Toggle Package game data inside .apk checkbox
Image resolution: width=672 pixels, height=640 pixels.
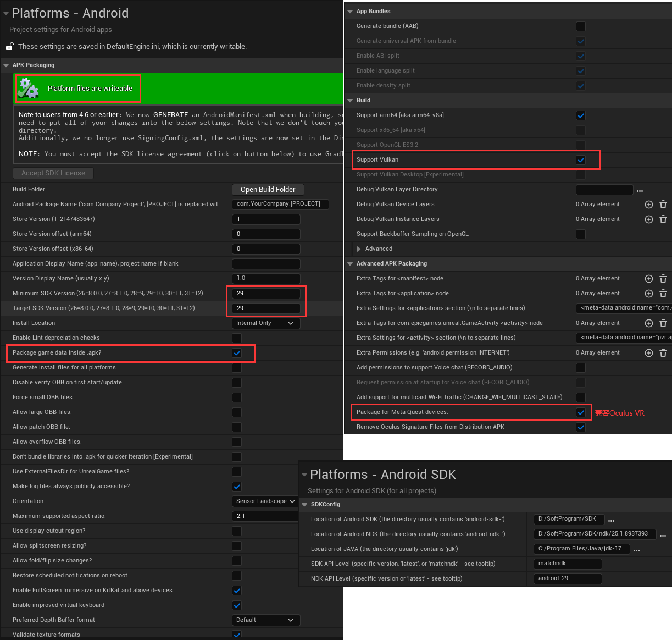pyautogui.click(x=237, y=353)
